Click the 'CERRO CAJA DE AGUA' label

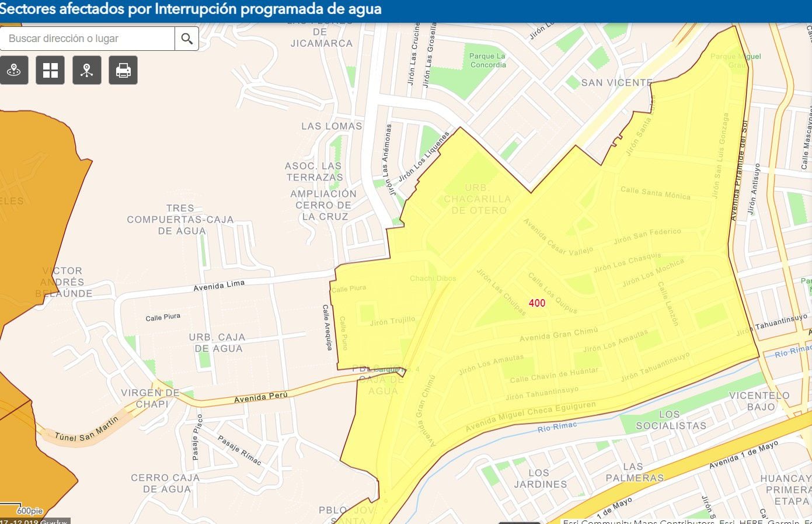click(166, 484)
